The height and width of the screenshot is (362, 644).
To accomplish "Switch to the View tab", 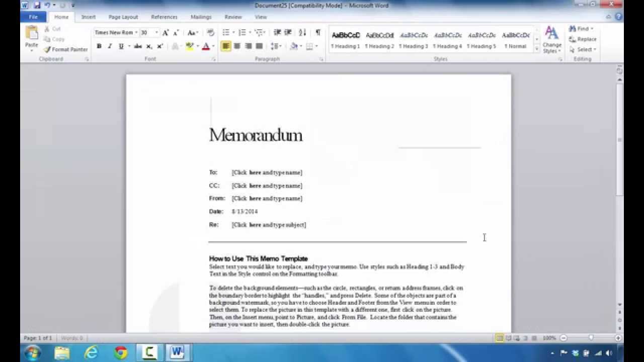I will click(x=261, y=17).
